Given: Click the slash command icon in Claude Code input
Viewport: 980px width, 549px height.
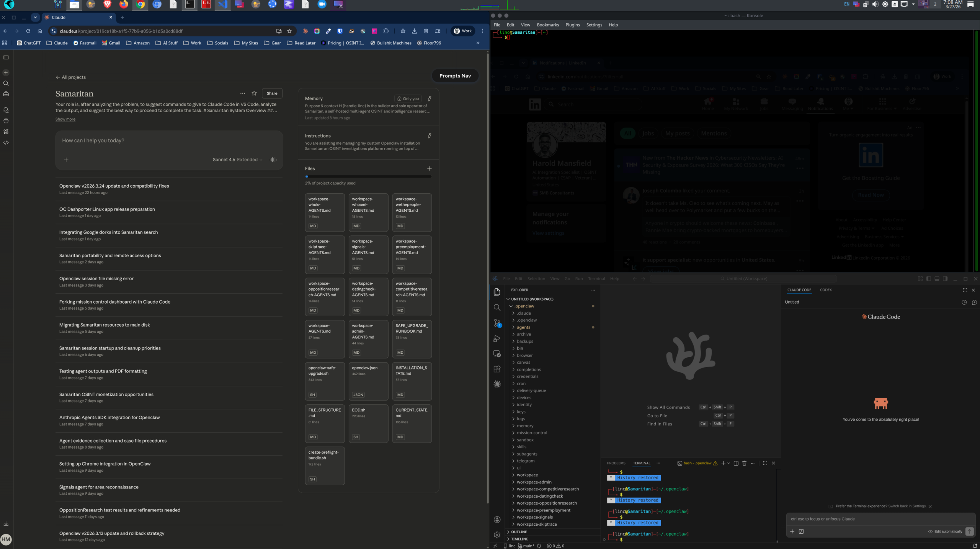Looking at the screenshot, I should tap(801, 531).
